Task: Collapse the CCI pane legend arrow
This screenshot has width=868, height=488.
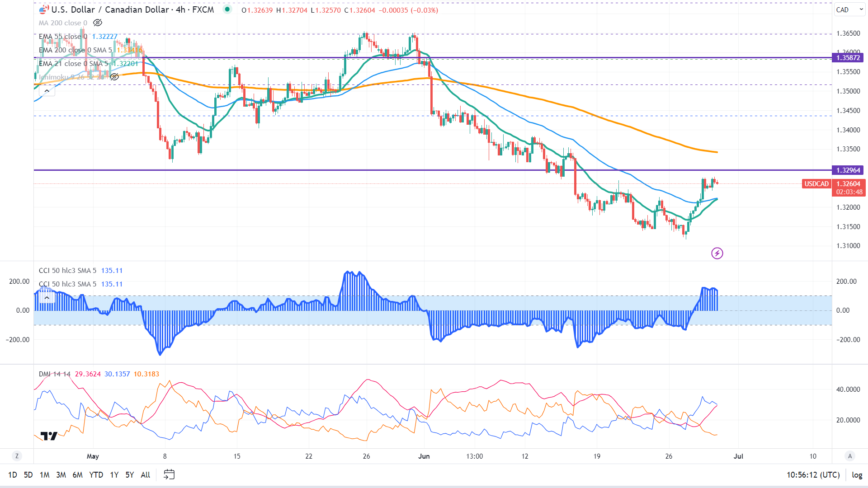Action: click(x=47, y=298)
